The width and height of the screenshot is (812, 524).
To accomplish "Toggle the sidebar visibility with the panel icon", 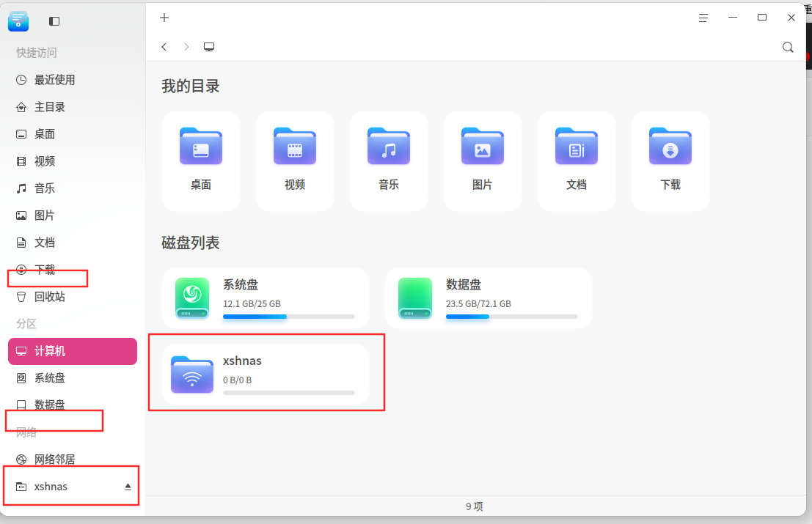I will point(54,21).
